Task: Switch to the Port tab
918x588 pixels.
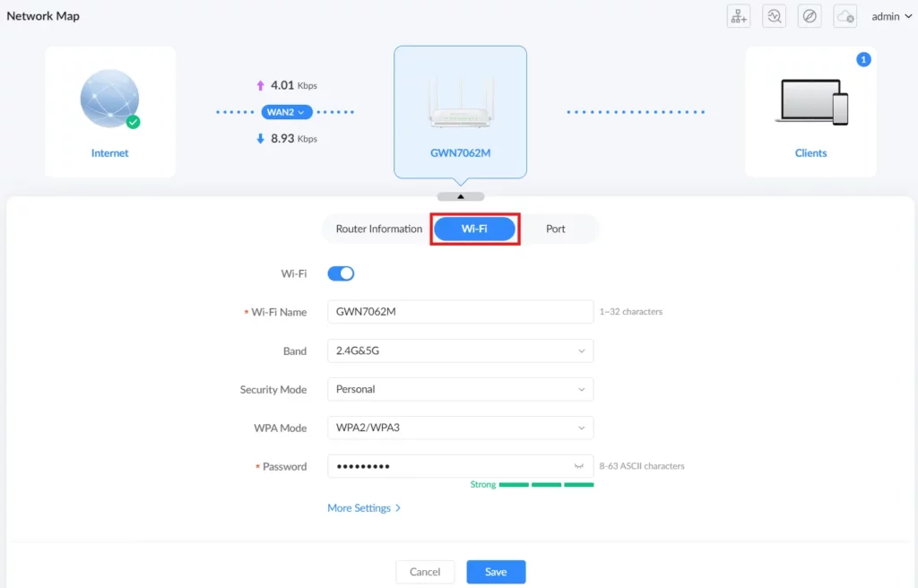Action: (x=556, y=229)
